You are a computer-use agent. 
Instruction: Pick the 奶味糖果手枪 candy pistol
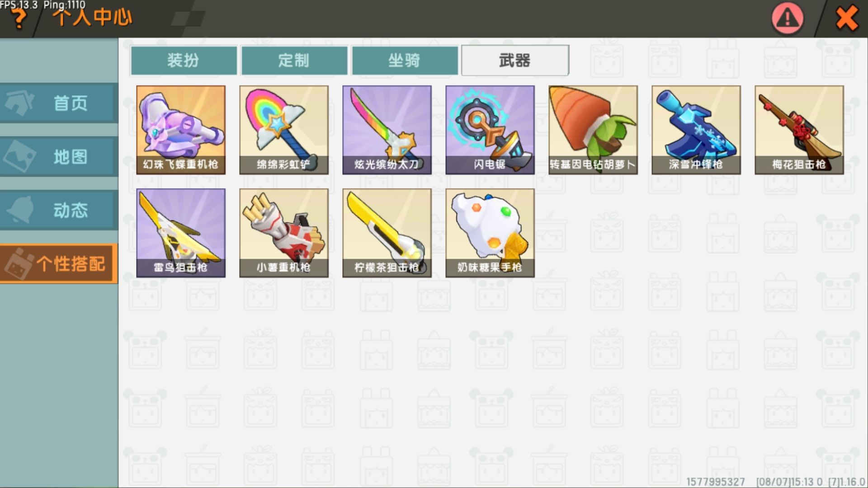coord(490,233)
